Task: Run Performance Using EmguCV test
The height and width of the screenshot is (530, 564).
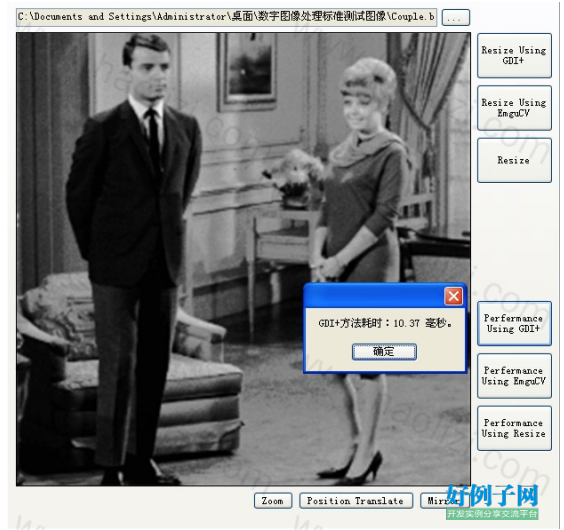Action: click(x=514, y=376)
